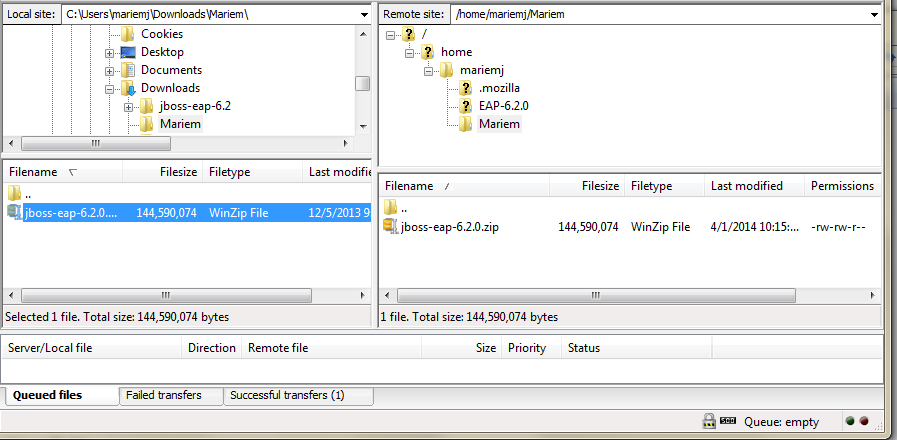Collapse the remote root '/' node
Viewport: 897px width, 440px height.
(391, 35)
